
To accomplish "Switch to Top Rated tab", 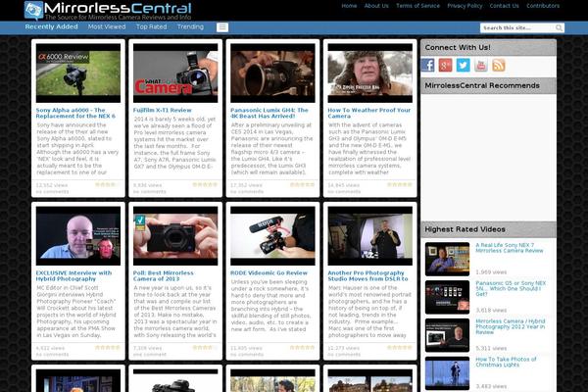I will [x=151, y=26].
